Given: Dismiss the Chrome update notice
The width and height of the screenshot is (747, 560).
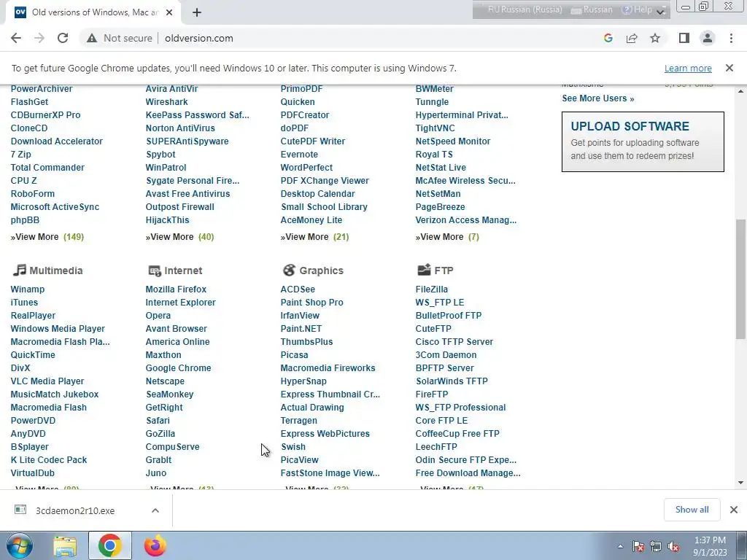Looking at the screenshot, I should coord(729,68).
